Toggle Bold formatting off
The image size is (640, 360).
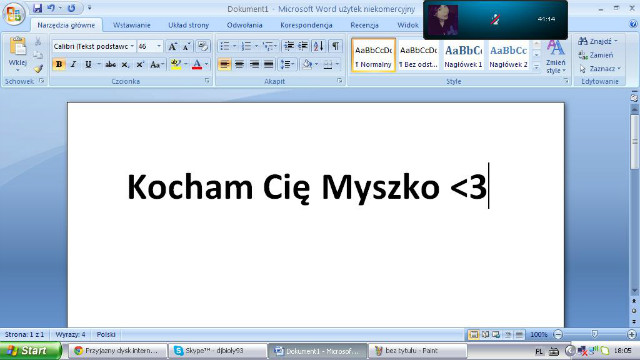(x=59, y=64)
